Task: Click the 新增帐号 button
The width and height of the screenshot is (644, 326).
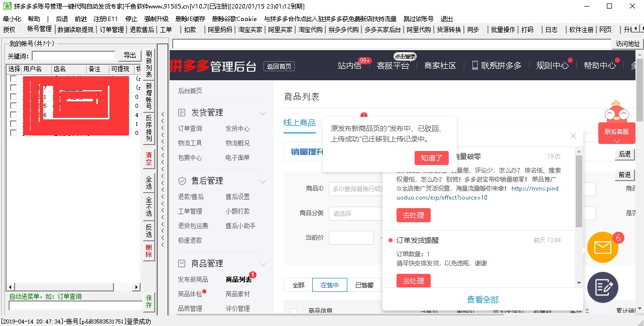Action: pos(149,96)
